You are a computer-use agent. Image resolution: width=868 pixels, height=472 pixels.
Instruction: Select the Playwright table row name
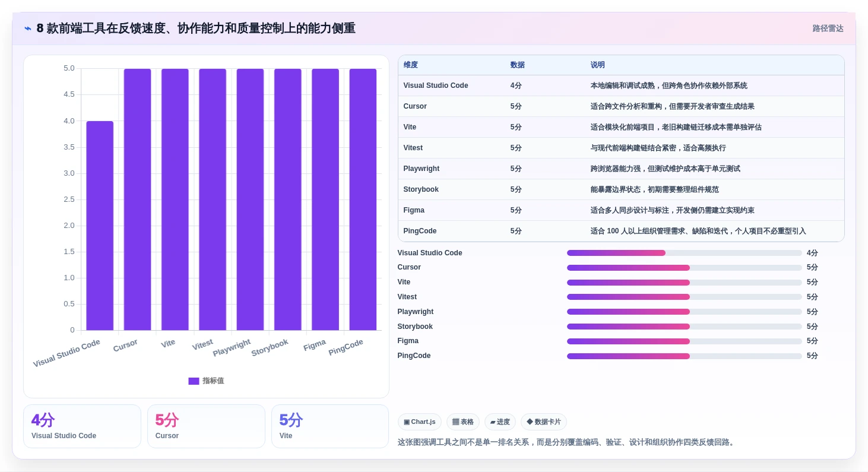pos(422,169)
